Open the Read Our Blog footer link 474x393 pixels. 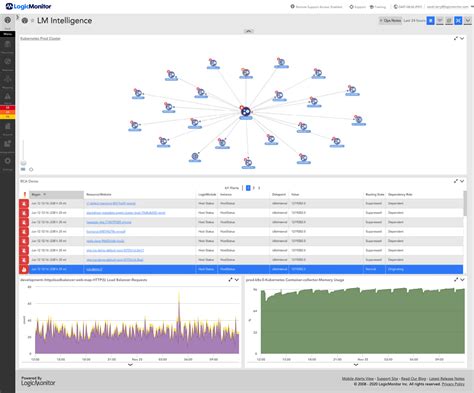tap(413, 379)
